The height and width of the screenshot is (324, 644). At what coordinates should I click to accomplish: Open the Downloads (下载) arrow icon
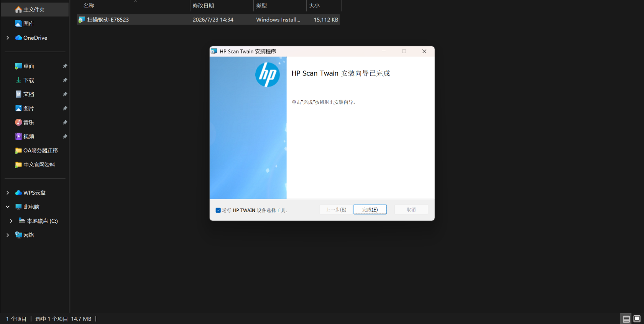click(18, 80)
